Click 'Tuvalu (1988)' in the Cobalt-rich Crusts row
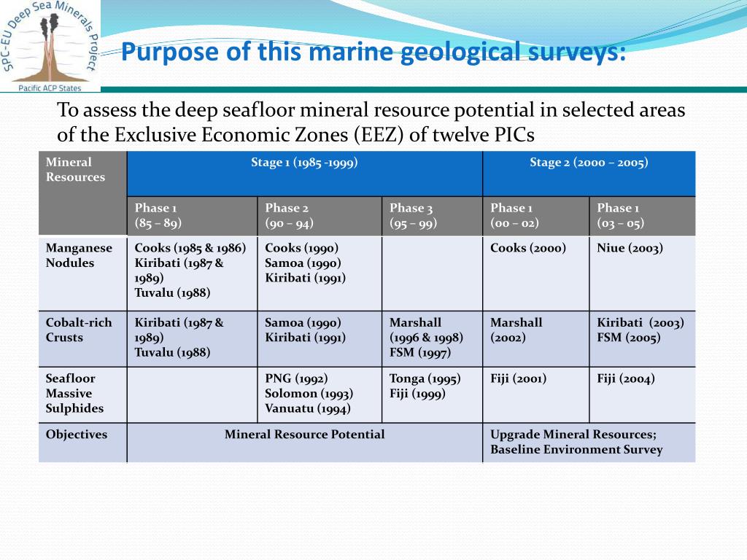The image size is (747, 560). tap(172, 352)
